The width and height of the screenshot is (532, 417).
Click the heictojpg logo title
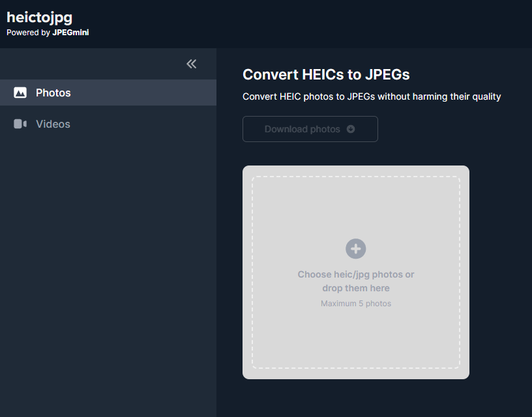[39, 18]
